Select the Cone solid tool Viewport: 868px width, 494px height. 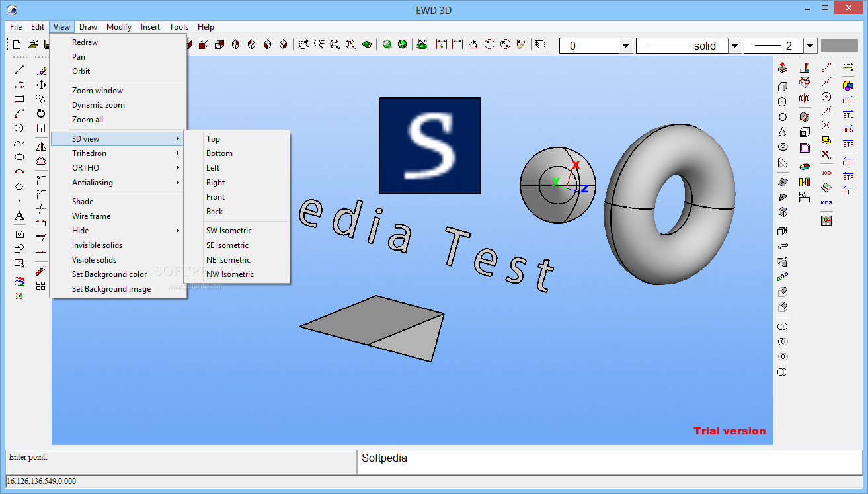coord(783,132)
